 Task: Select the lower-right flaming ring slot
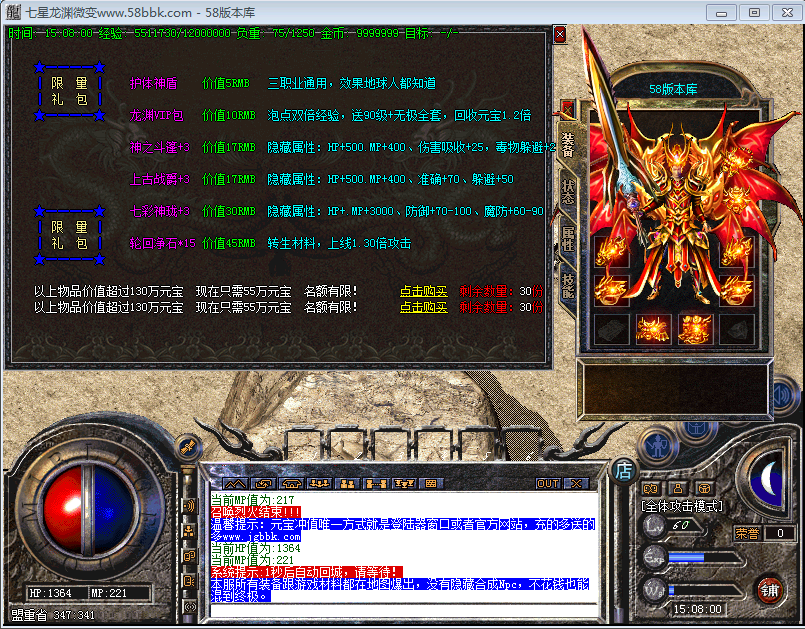(737, 291)
